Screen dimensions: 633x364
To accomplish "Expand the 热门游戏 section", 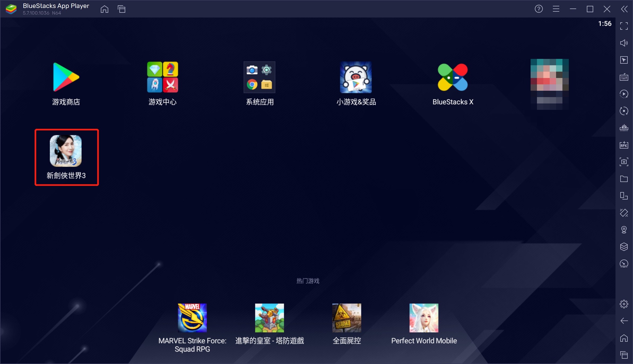I will click(307, 280).
